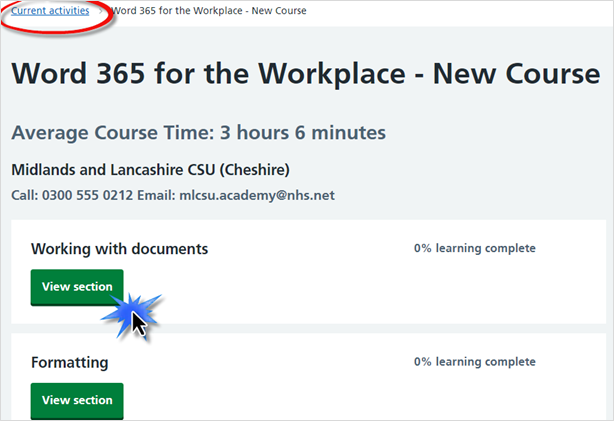Open the Current activities breadcrumb link
The height and width of the screenshot is (421, 614).
[50, 11]
